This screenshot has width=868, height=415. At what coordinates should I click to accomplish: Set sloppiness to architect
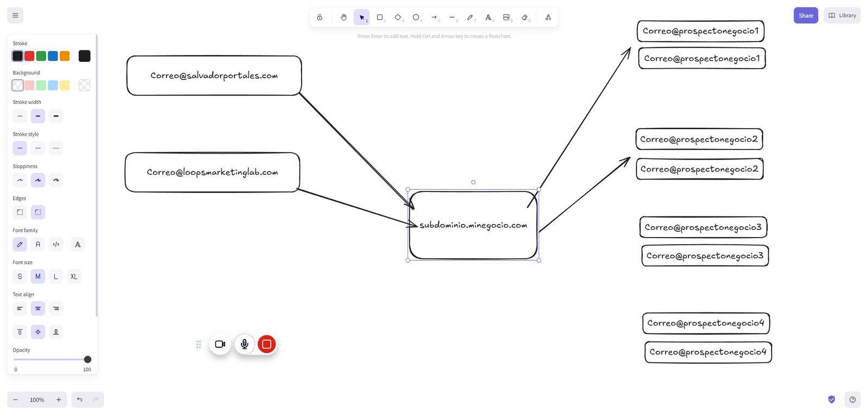(x=20, y=180)
